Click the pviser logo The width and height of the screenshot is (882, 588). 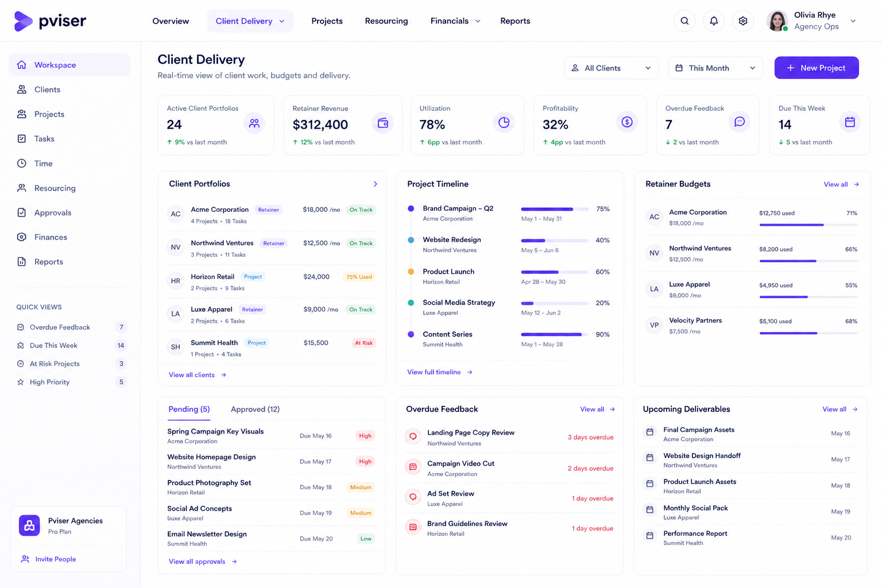coord(50,21)
